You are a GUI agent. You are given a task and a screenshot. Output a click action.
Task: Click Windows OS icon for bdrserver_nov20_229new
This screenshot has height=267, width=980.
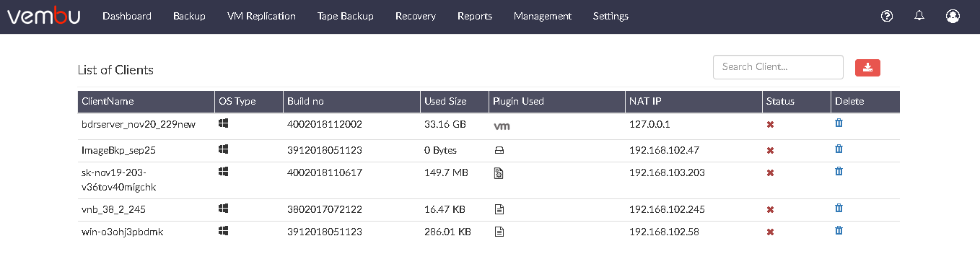pos(224,124)
